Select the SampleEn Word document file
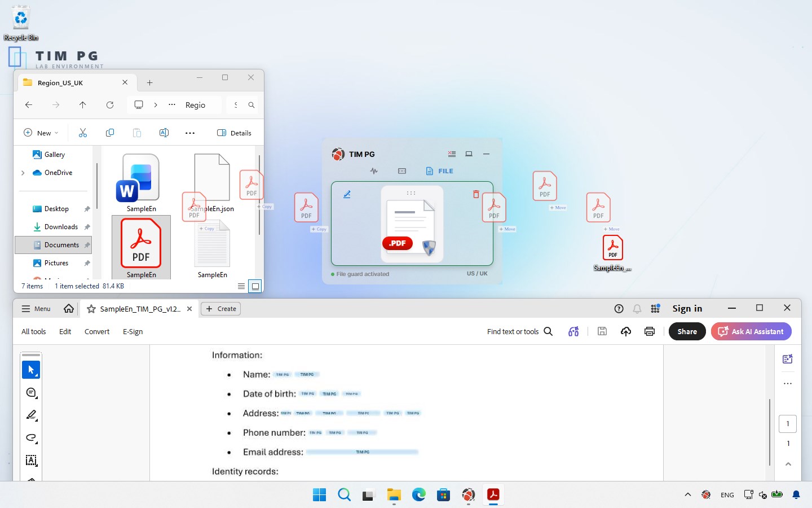The height and width of the screenshot is (508, 812). [141, 183]
